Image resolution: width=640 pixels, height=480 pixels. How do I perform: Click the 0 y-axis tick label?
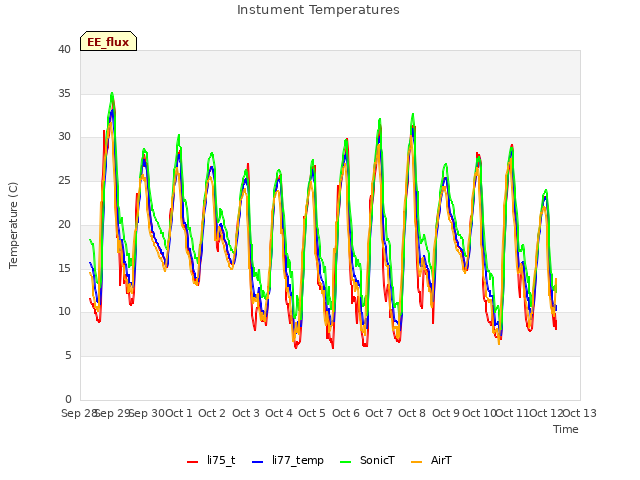[68, 399]
